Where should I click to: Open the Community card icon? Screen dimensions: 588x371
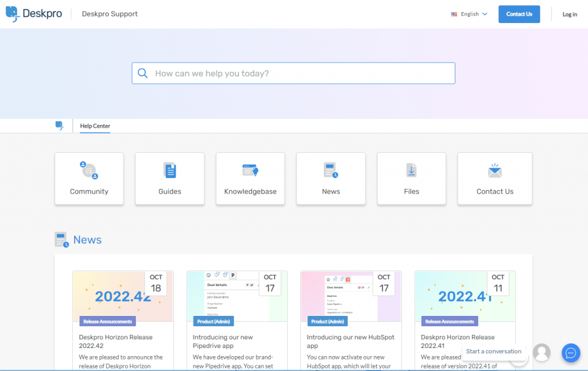(x=89, y=171)
